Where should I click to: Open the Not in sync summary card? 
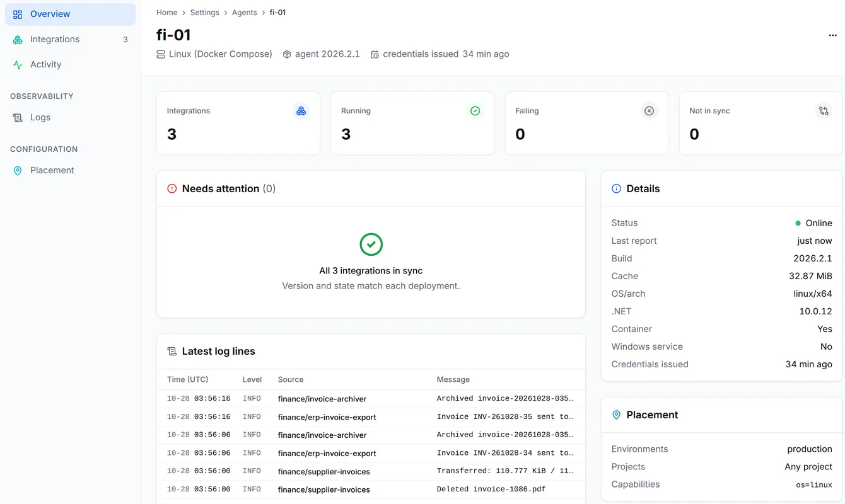[x=760, y=123]
